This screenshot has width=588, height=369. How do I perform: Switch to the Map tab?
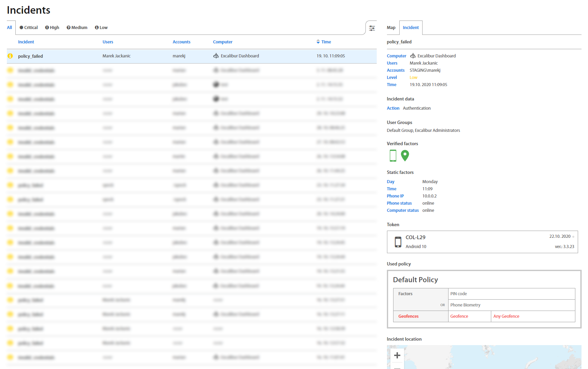[391, 28]
